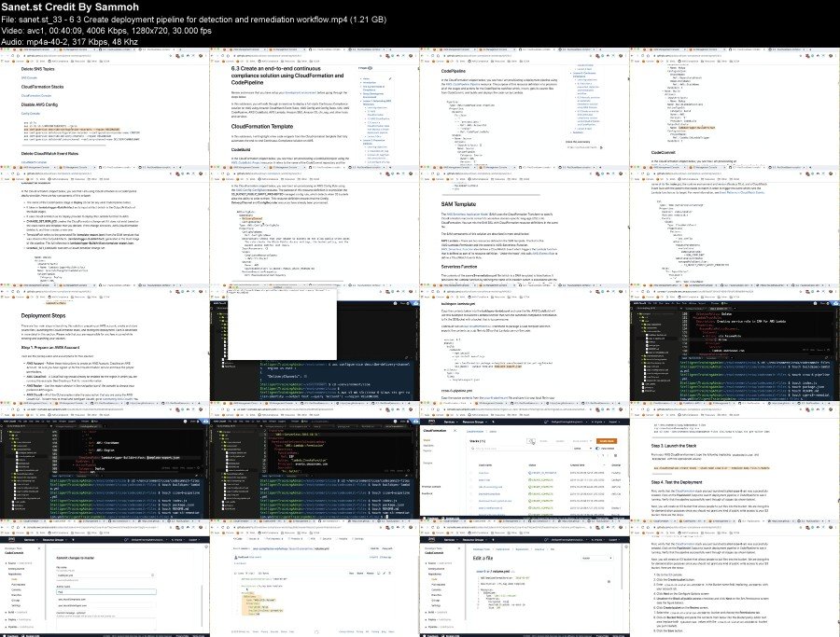Open the CloudFormation Console link
This screenshot has width=840, height=637.
[x=35, y=95]
